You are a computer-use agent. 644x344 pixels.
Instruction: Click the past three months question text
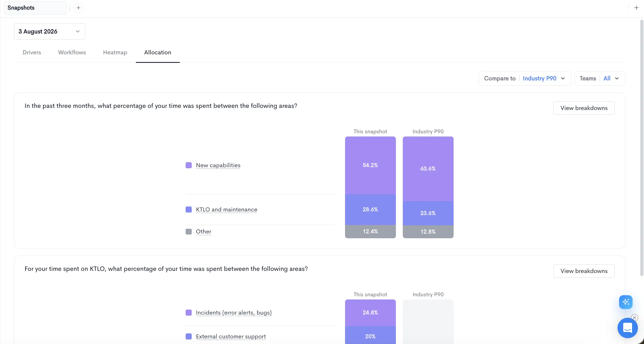coord(161,106)
